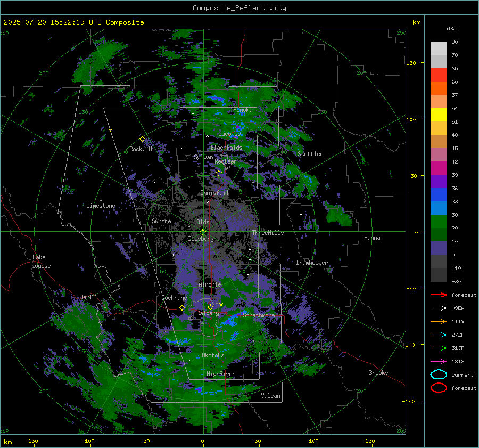Click the Calgary city label

pyautogui.click(x=208, y=313)
